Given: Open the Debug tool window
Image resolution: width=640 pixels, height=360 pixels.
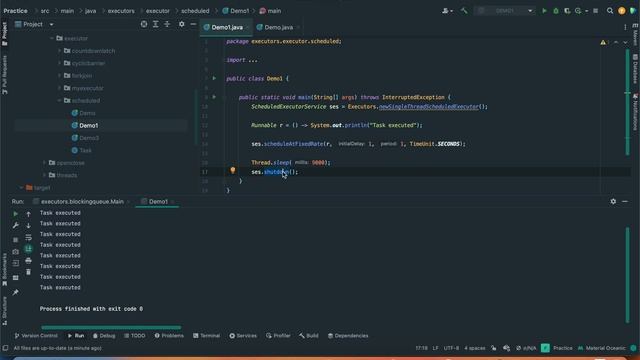Looking at the screenshot, I should 104,336.
